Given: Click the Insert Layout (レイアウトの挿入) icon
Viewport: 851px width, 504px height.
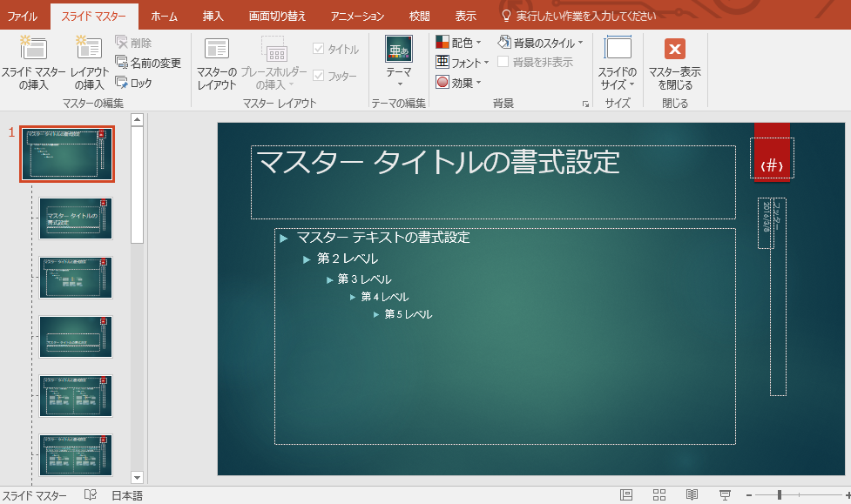Looking at the screenshot, I should click(x=88, y=50).
